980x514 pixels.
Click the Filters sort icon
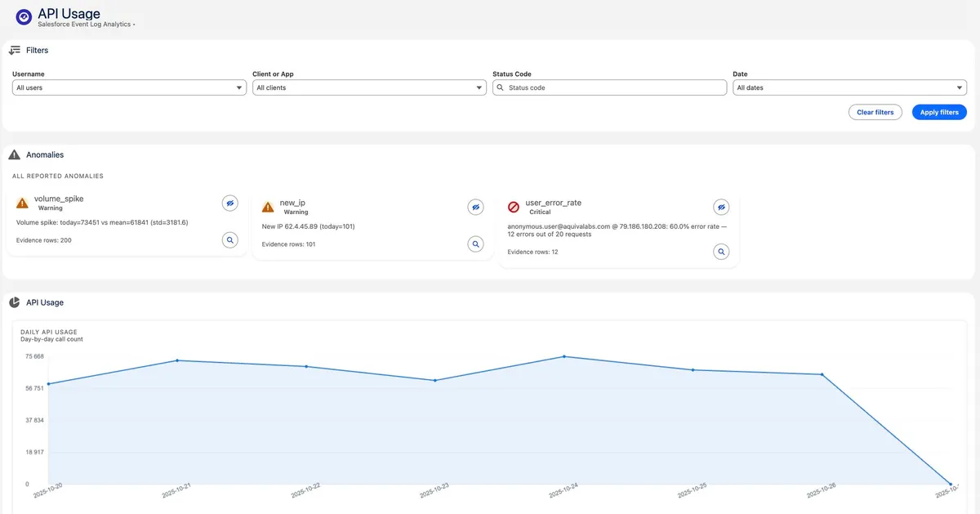pos(14,51)
